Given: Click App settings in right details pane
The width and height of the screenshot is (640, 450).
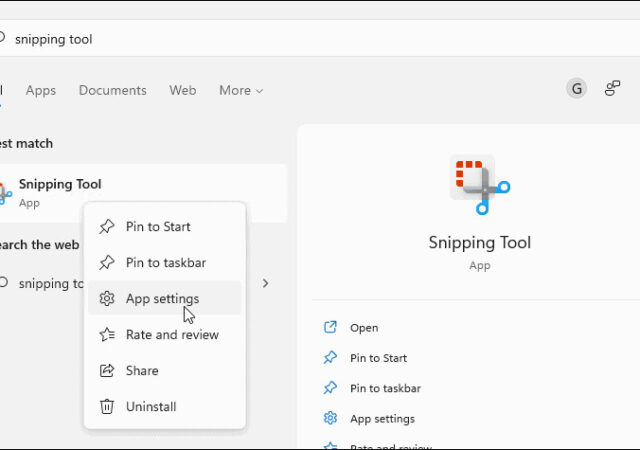Looking at the screenshot, I should pyautogui.click(x=382, y=419).
